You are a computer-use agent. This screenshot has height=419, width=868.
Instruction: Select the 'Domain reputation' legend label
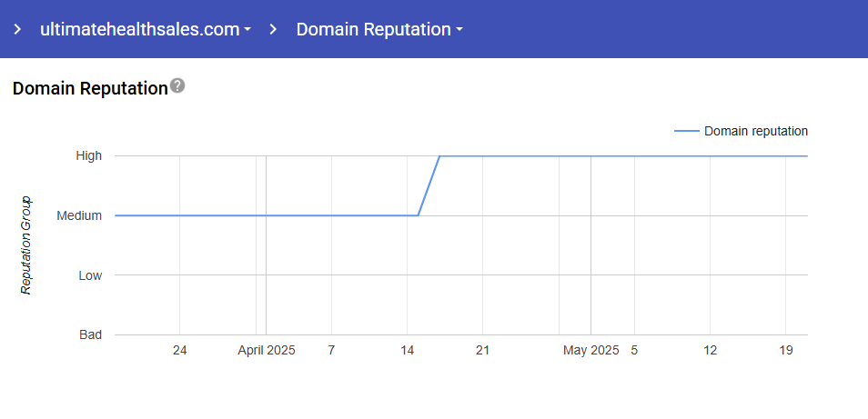[755, 131]
